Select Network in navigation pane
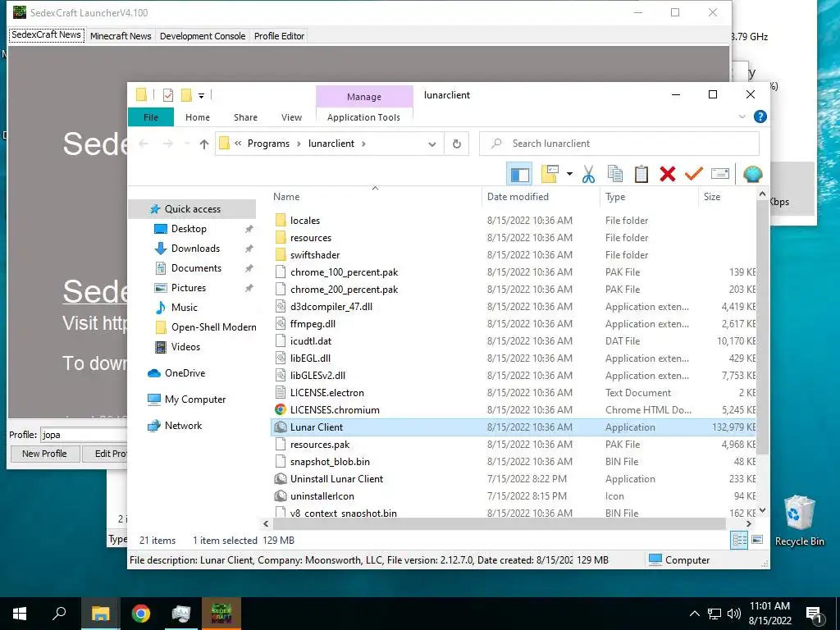Screen dimensions: 840x630 point(183,426)
